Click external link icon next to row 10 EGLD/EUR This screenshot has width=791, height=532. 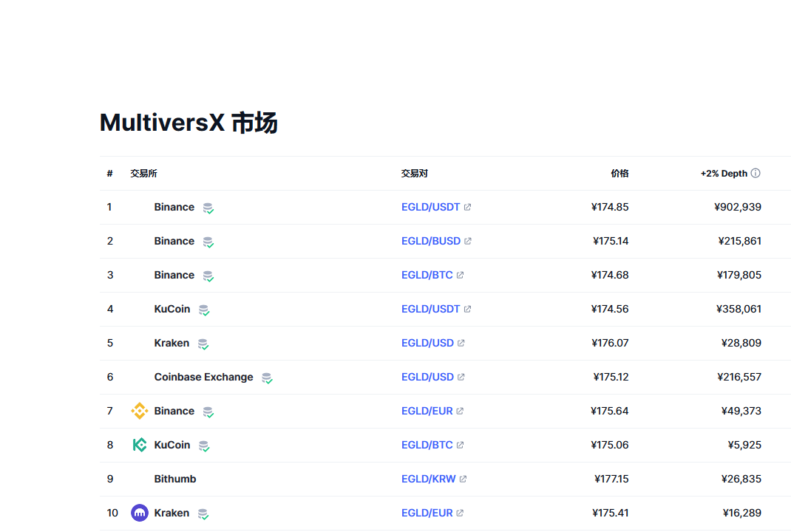[460, 513]
